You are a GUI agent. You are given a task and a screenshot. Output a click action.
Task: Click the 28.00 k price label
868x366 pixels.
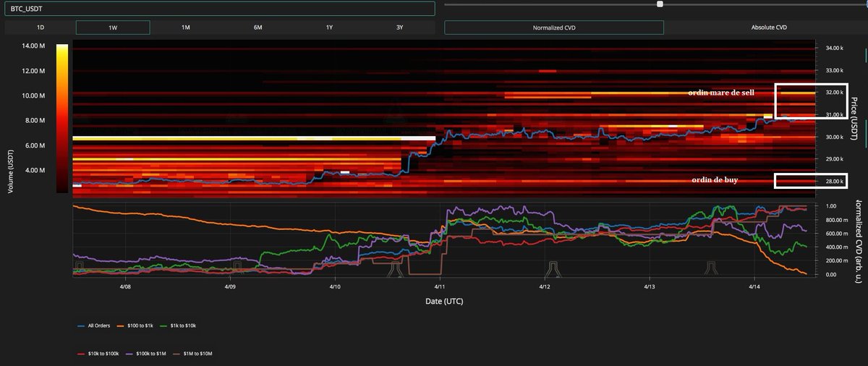tap(834, 182)
